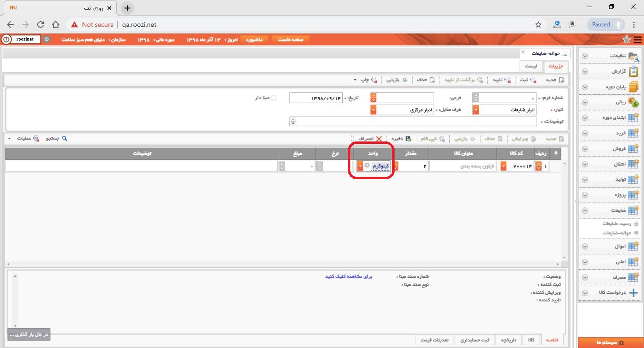Click the صفحه نخست home page button

point(290,40)
